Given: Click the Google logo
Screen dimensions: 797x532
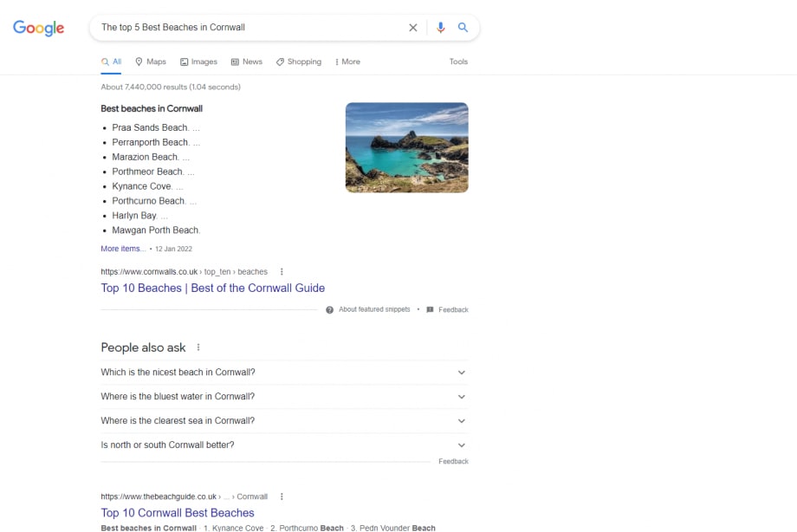Looking at the screenshot, I should click(38, 28).
